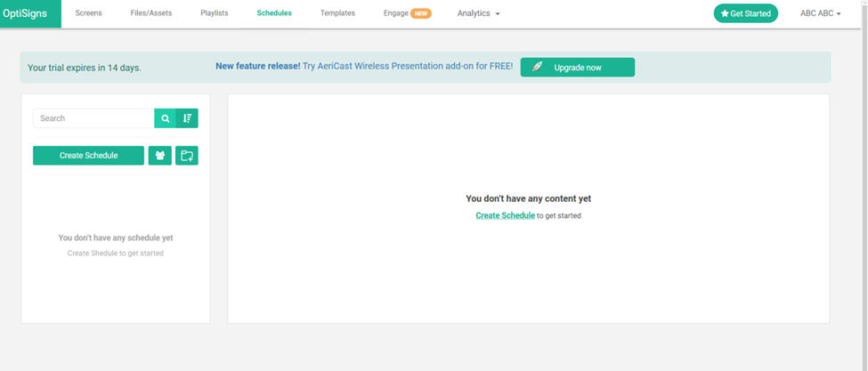Click the magnifier search icon button

[165, 118]
